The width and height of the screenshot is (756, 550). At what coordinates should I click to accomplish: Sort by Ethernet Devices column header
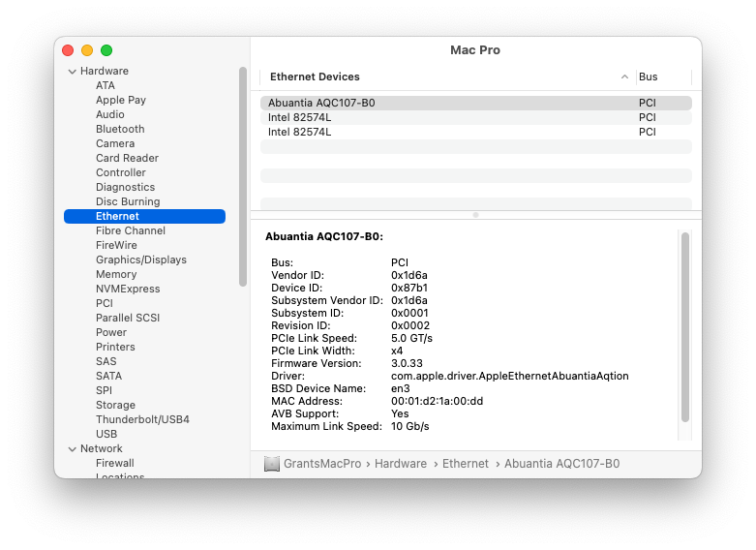coord(315,76)
